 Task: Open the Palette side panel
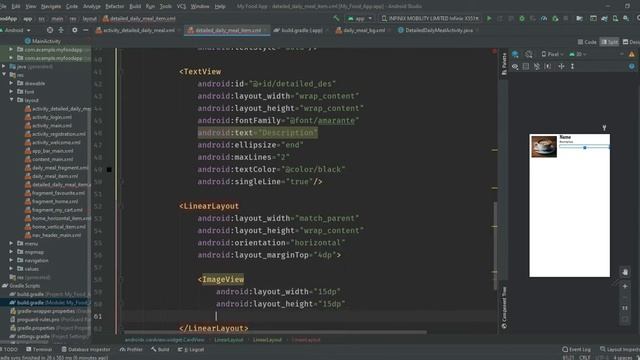tap(504, 64)
